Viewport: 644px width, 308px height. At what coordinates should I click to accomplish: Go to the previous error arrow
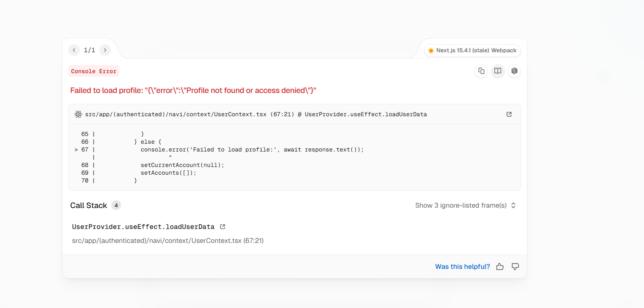tap(74, 50)
